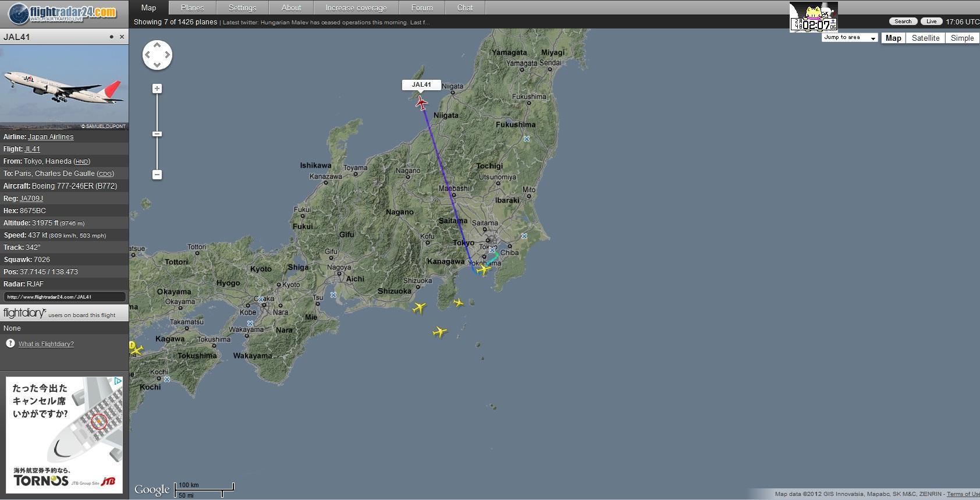Click the airport marker above Kobe

point(261,299)
